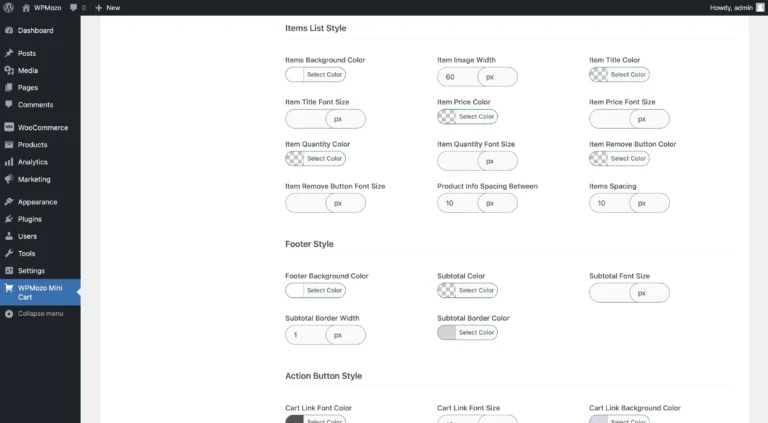Open the Item Price Color swatch

pos(447,117)
